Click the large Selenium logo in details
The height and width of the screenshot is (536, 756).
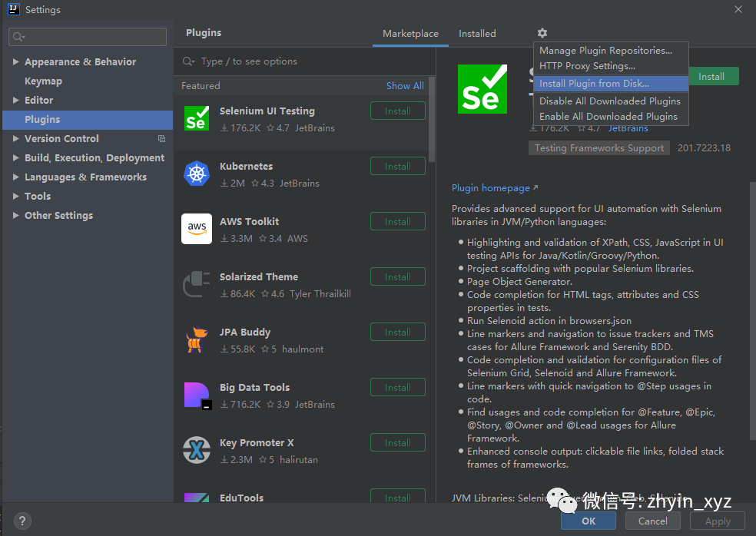pos(482,89)
